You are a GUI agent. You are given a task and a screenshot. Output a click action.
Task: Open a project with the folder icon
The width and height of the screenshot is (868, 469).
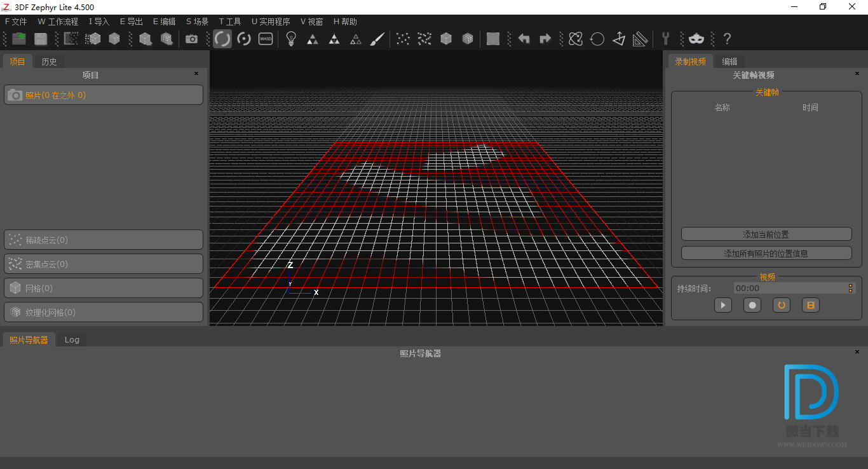[19, 39]
